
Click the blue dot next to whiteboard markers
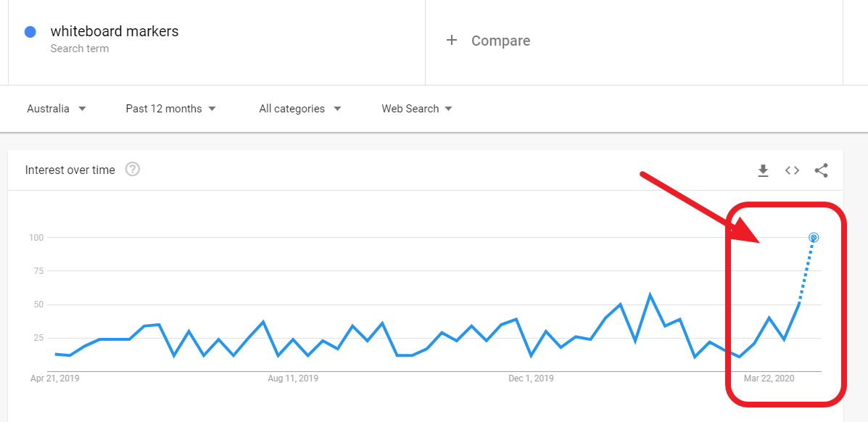pyautogui.click(x=30, y=32)
